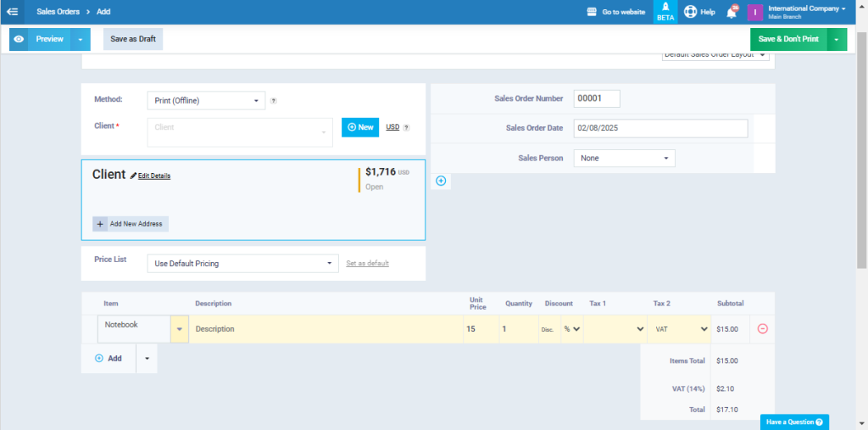The height and width of the screenshot is (430, 868).
Task: Click the item Description field
Action: [x=326, y=329]
